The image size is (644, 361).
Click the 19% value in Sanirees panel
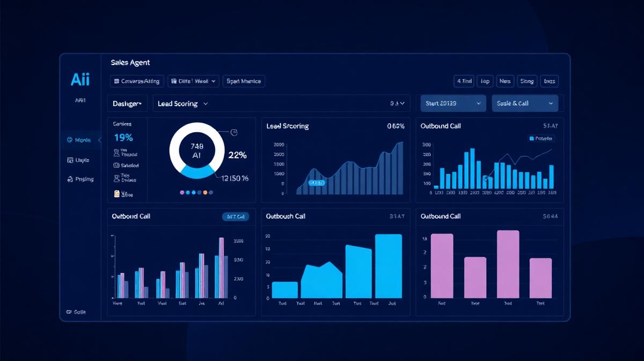123,138
